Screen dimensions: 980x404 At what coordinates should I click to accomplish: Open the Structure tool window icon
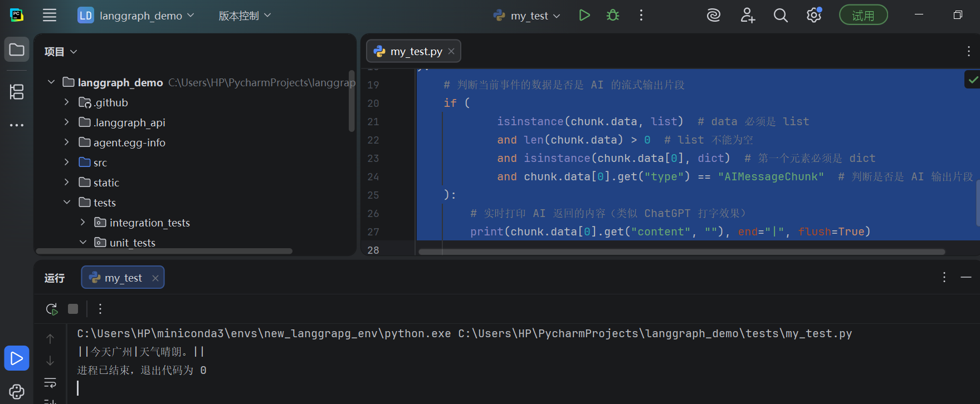17,92
